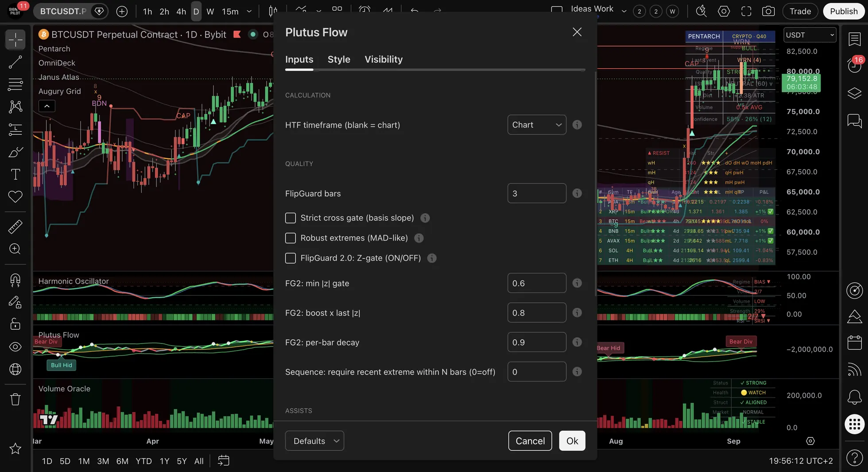The image size is (868, 472).
Task: Toggle magnet mode for drawings
Action: (x=15, y=280)
